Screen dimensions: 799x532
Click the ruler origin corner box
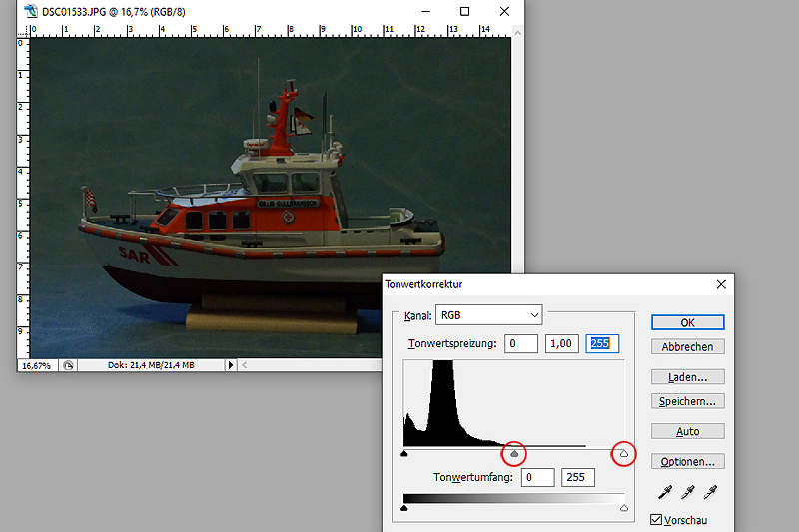pyautogui.click(x=23, y=31)
